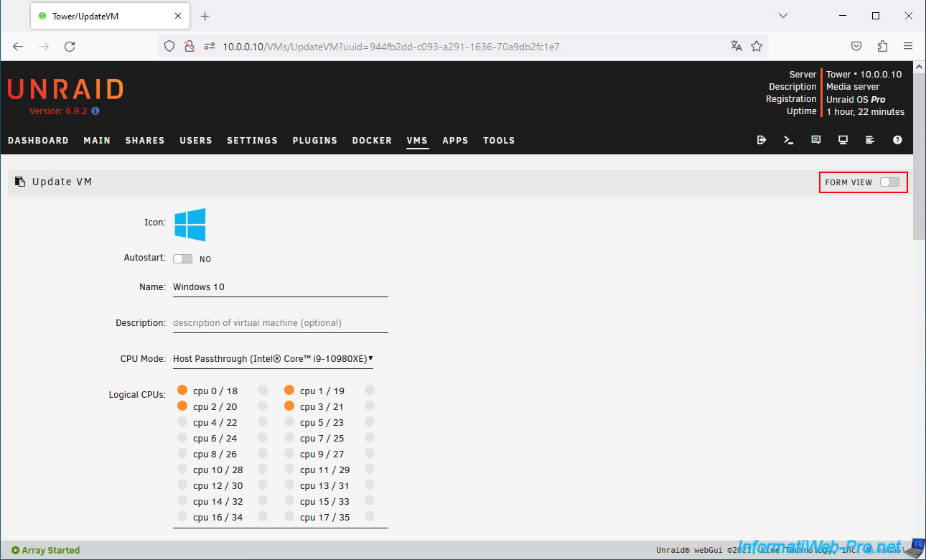Click the Name field containing Windows 10
This screenshot has width=926, height=560.
pos(281,287)
